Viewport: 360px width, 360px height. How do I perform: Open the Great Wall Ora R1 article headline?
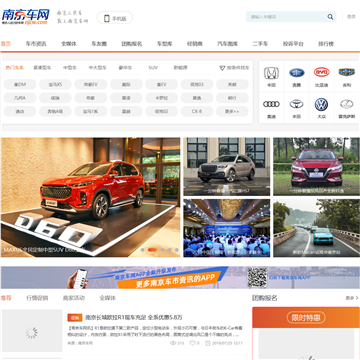tap(134, 317)
